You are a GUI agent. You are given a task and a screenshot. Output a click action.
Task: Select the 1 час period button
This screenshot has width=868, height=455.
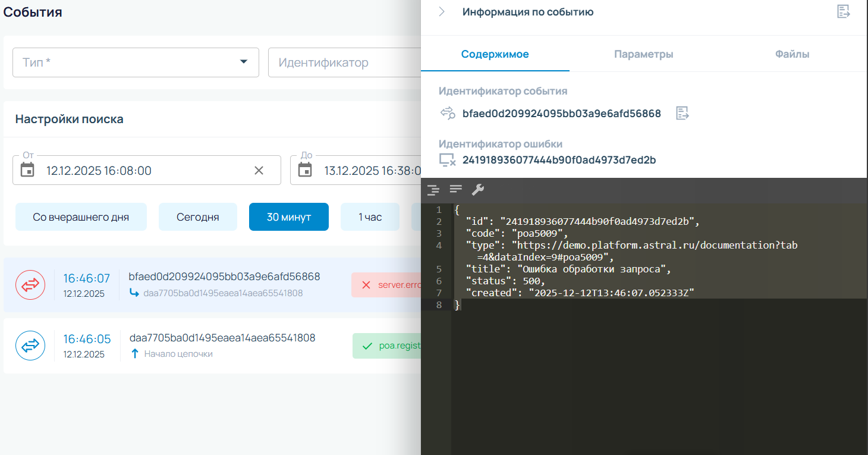click(x=370, y=217)
